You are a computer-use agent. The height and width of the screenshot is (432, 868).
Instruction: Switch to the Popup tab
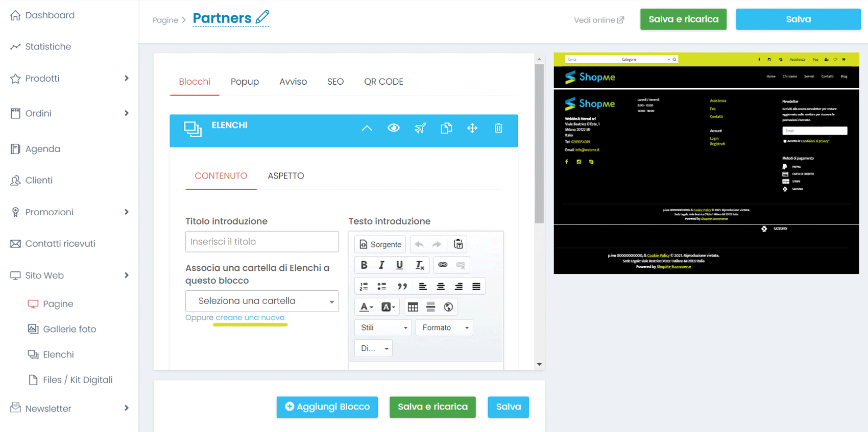click(245, 82)
